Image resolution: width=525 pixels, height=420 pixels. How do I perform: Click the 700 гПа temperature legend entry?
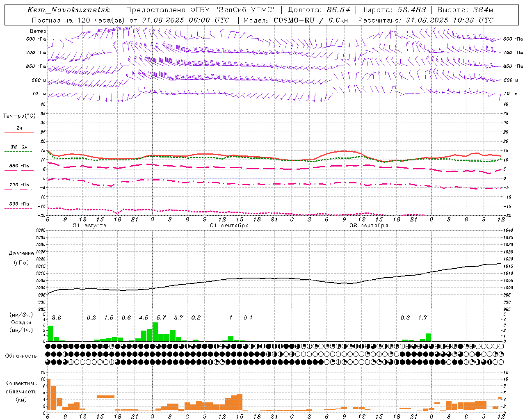[19, 185]
